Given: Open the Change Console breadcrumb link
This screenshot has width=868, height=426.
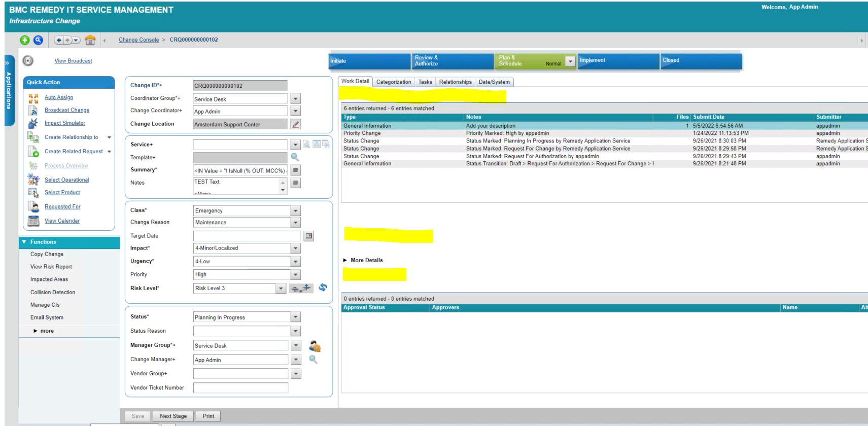Looking at the screenshot, I should (x=138, y=40).
